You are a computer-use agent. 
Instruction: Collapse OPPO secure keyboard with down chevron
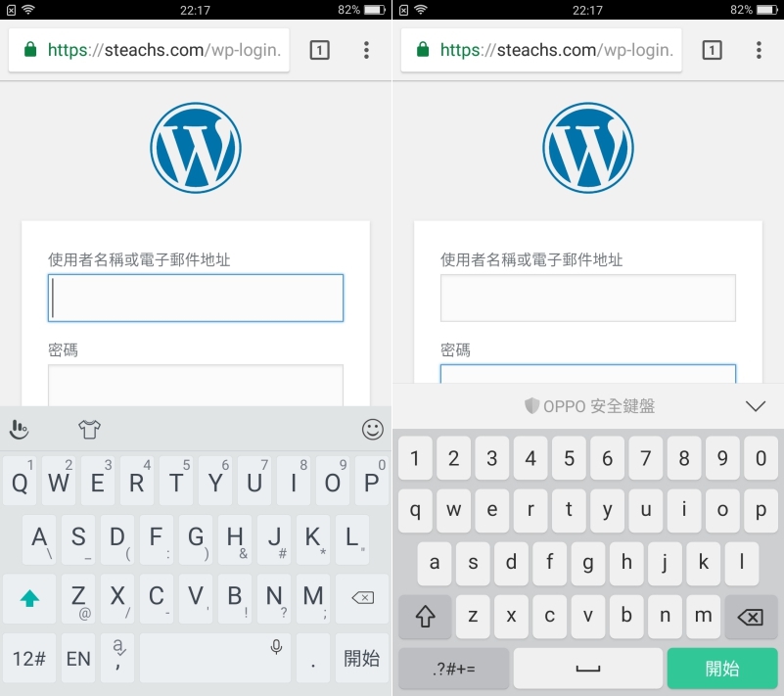(x=755, y=406)
